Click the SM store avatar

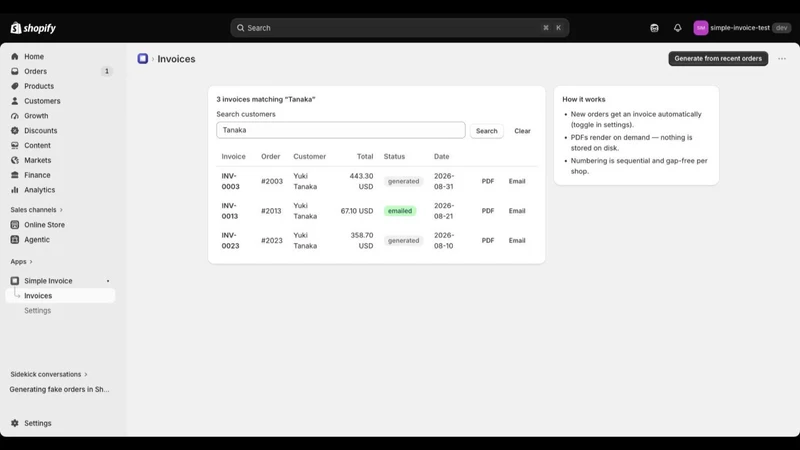[701, 28]
